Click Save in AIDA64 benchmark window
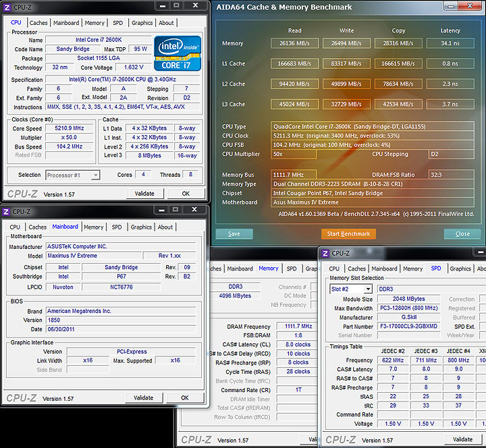 tap(234, 234)
